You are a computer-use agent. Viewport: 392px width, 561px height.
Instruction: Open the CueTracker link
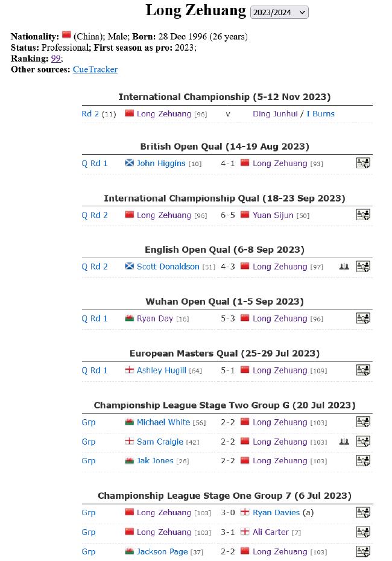coord(95,69)
